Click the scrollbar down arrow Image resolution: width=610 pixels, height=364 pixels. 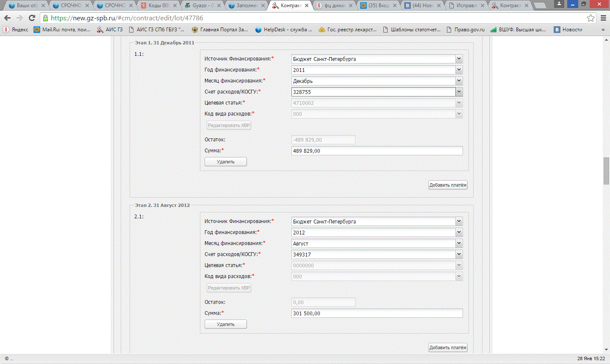pyautogui.click(x=606, y=350)
